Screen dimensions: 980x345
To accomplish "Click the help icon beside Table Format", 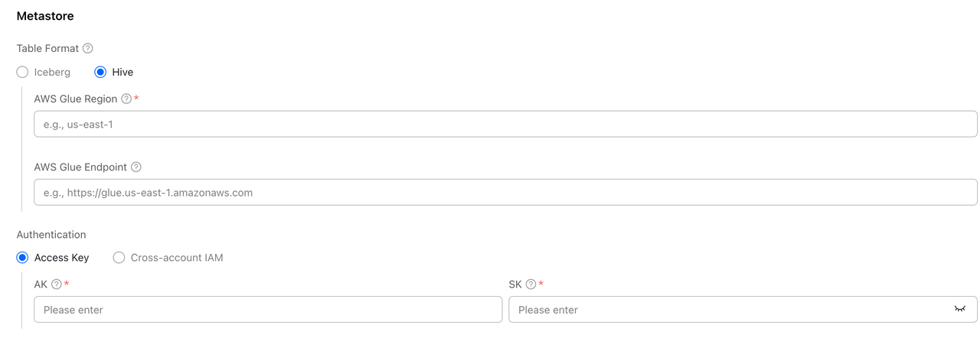I will pos(88,48).
